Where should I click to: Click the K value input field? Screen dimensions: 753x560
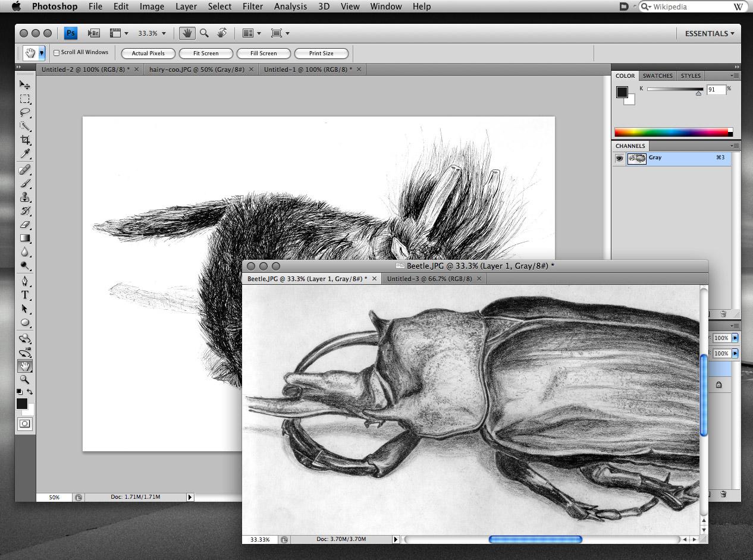pos(716,89)
